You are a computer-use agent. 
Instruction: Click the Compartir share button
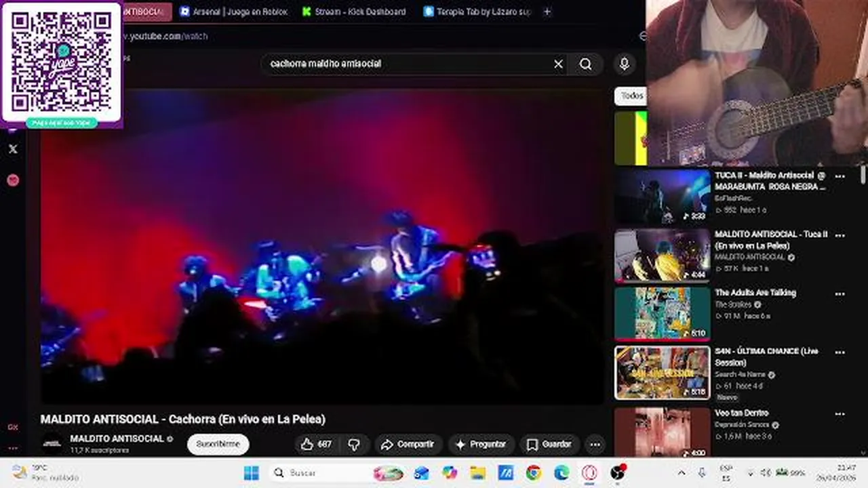point(408,445)
